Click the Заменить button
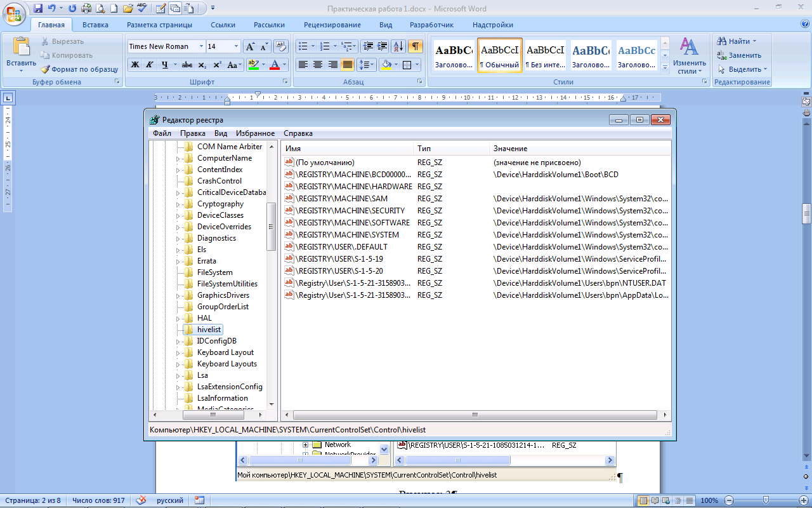 point(739,55)
